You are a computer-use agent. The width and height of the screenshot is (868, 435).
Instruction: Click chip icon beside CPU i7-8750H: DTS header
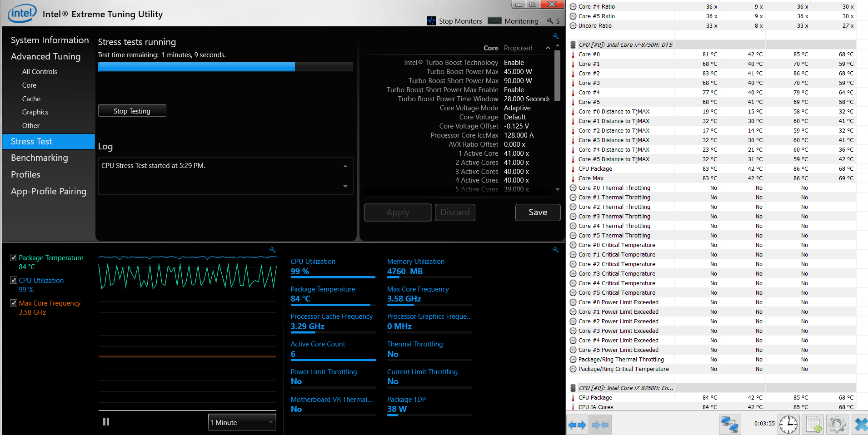(x=573, y=44)
